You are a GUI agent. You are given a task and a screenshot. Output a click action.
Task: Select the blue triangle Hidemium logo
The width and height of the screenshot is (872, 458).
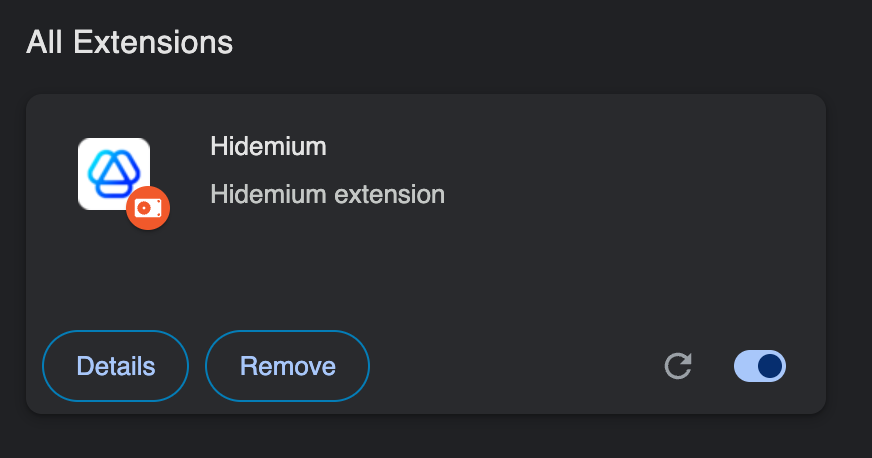click(x=114, y=173)
